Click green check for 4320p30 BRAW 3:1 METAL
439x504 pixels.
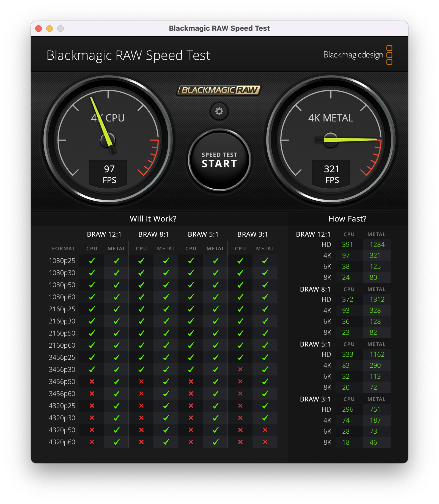(x=265, y=418)
